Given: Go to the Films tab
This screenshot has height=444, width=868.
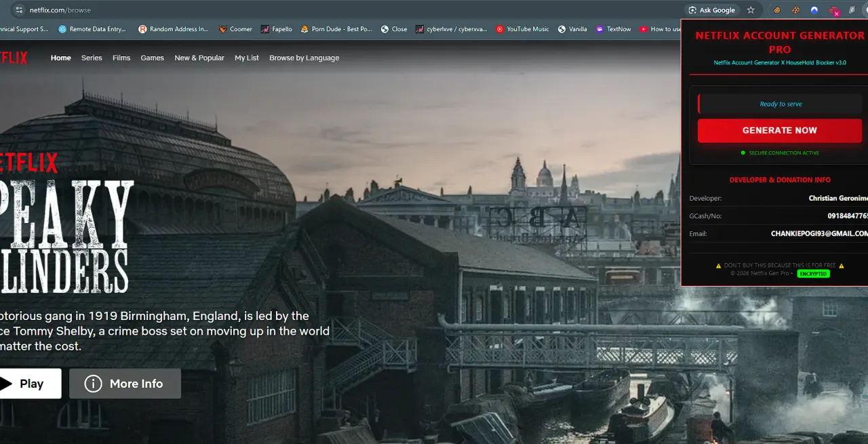Looking at the screenshot, I should (121, 58).
